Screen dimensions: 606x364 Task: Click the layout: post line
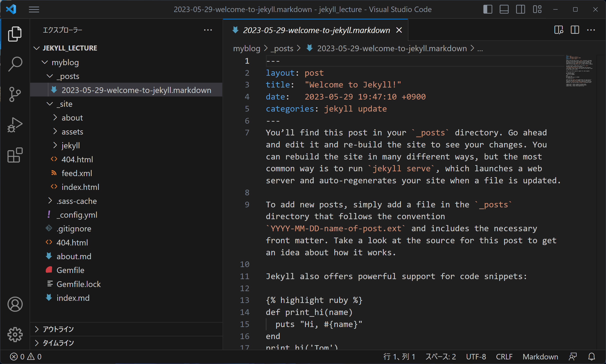pos(295,73)
